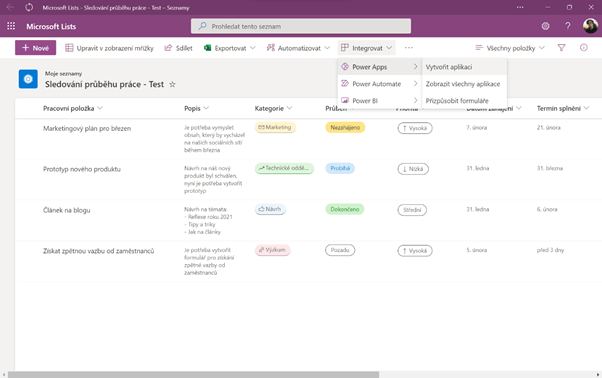Image resolution: width=602 pixels, height=378 pixels.
Task: Open the app launcher waffle icon
Action: [x=11, y=26]
